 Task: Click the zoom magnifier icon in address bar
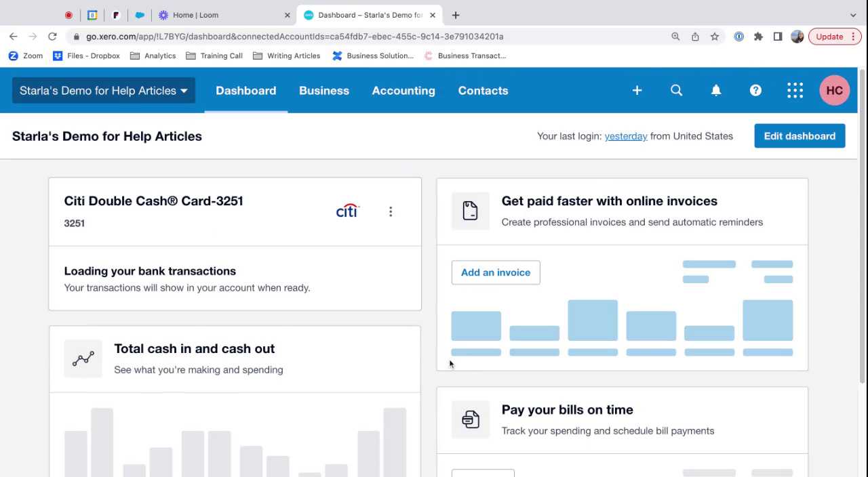click(x=675, y=37)
